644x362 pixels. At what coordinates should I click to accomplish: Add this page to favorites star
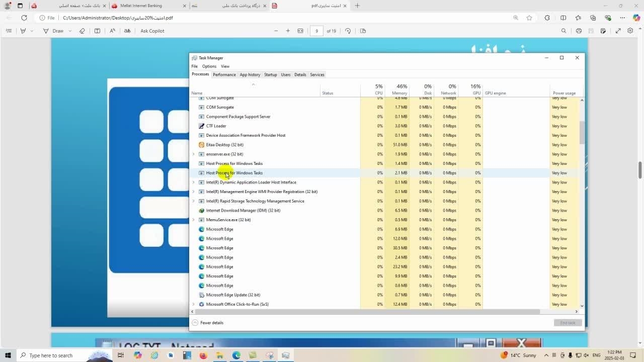pos(529,18)
